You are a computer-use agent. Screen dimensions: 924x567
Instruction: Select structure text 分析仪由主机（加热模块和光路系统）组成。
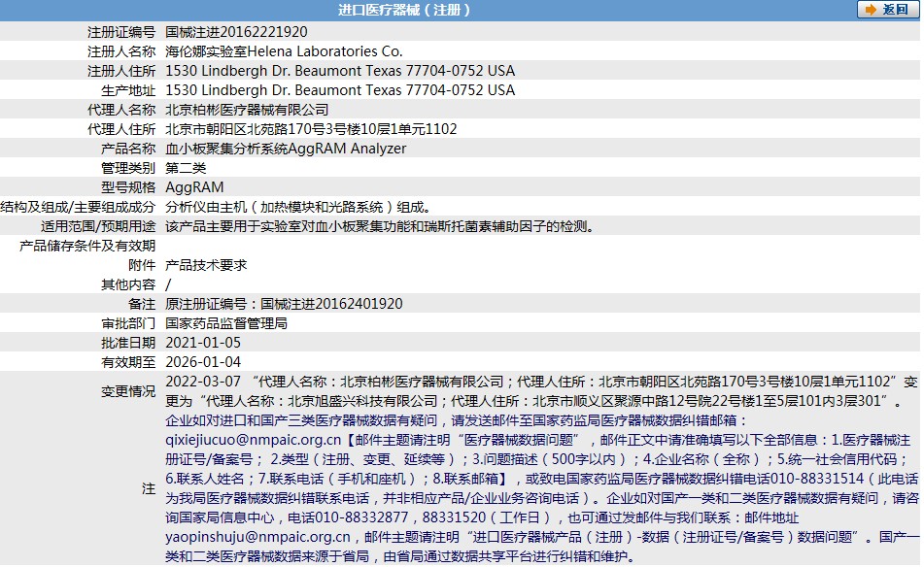300,207
